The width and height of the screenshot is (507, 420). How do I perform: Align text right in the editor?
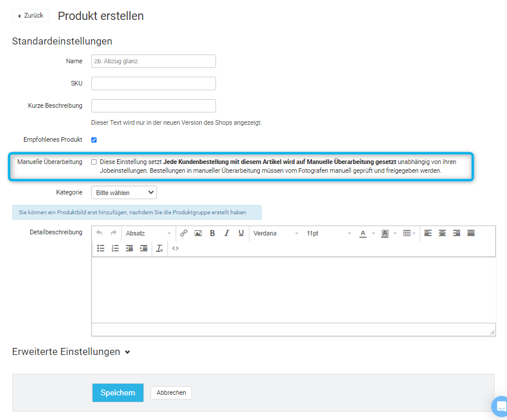point(457,233)
